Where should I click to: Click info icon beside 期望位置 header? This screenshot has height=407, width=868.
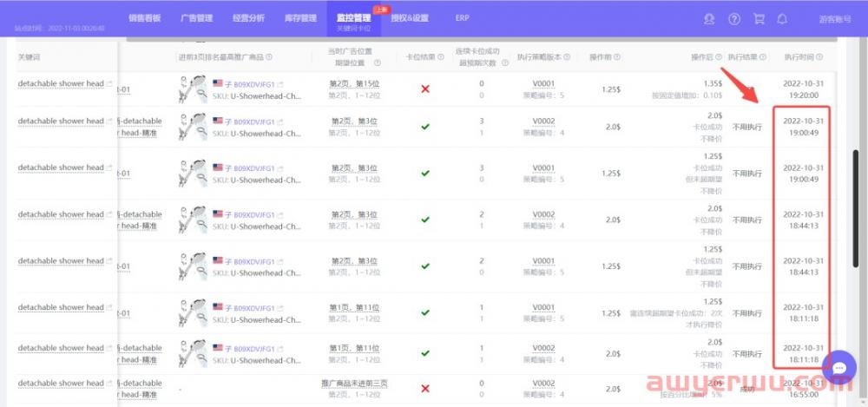coord(378,63)
